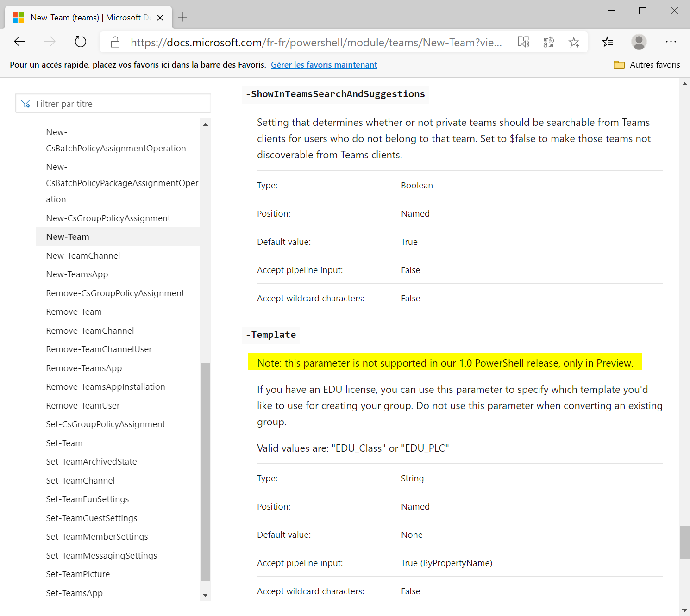Open Remove-Team in sidebar

point(74,312)
